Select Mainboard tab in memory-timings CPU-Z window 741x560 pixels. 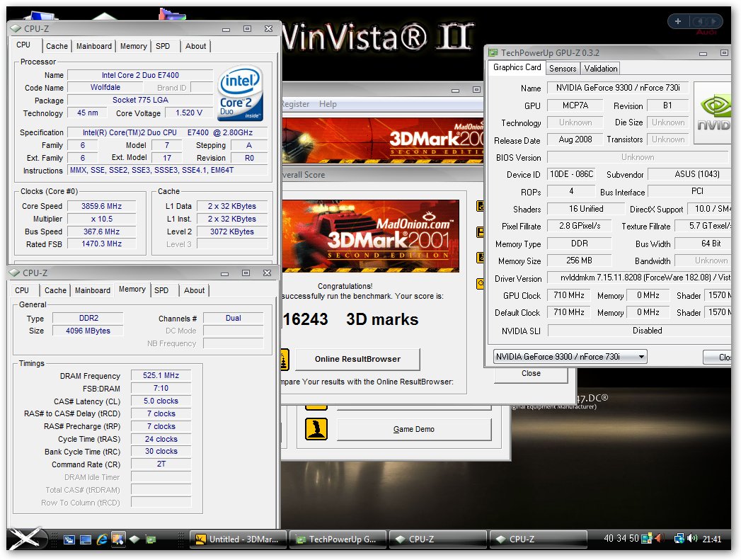pos(93,290)
